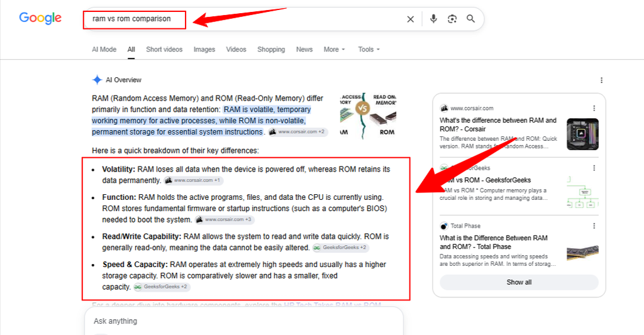This screenshot has width=644, height=335.
Task: Switch to News tab
Action: click(x=304, y=49)
